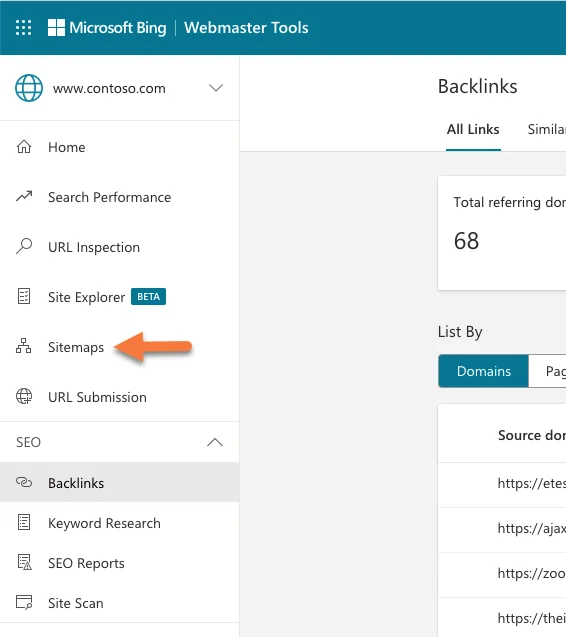Click the Microsoft Bing logo
This screenshot has height=637, width=566.
pyautogui.click(x=107, y=28)
